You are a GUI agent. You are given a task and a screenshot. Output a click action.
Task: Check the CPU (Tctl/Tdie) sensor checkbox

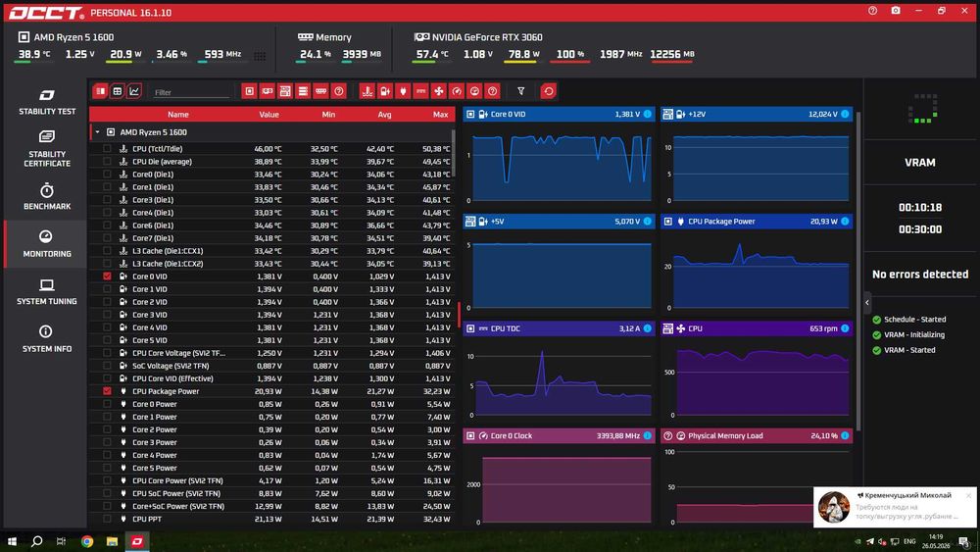point(107,149)
